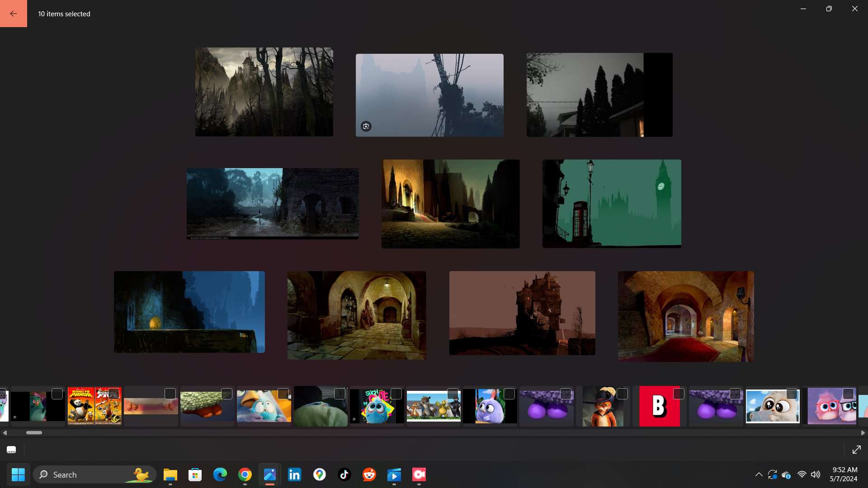Open Reddit from the taskbar
Image resolution: width=868 pixels, height=488 pixels.
pyautogui.click(x=369, y=474)
